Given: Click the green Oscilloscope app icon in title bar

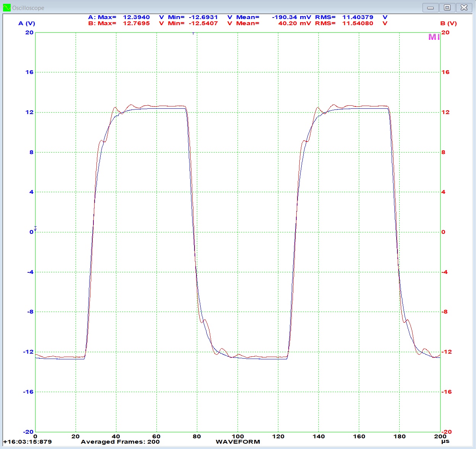Looking at the screenshot, I should tap(7, 8).
